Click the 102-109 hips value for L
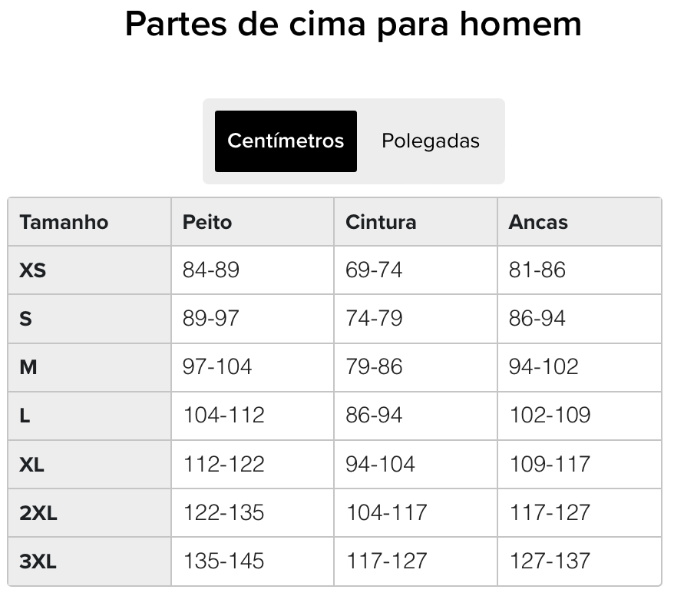Screen dimensions: 674x616 click(x=550, y=416)
